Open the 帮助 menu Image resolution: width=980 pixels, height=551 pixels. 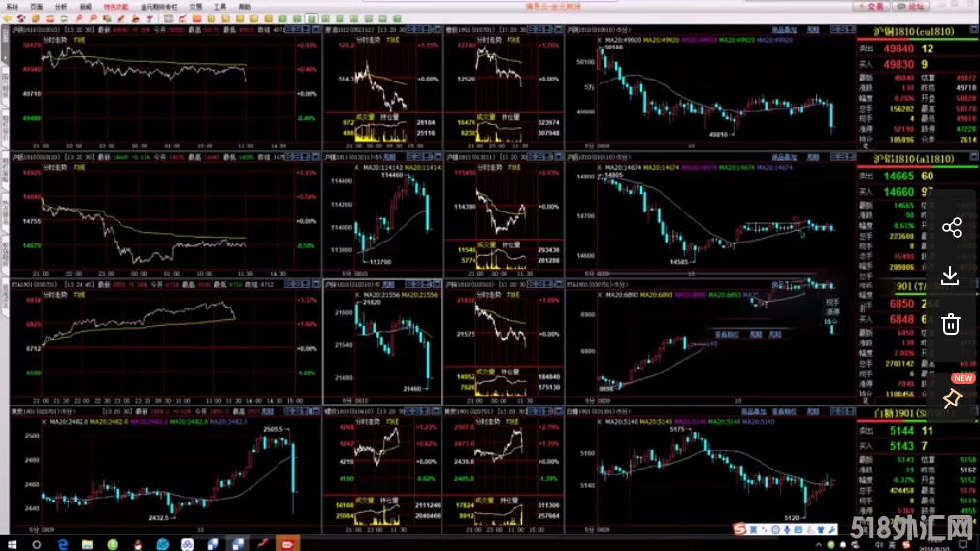coord(245,6)
